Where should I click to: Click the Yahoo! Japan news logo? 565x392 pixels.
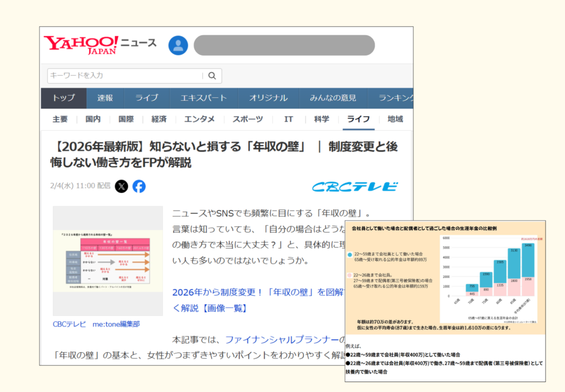(x=99, y=45)
